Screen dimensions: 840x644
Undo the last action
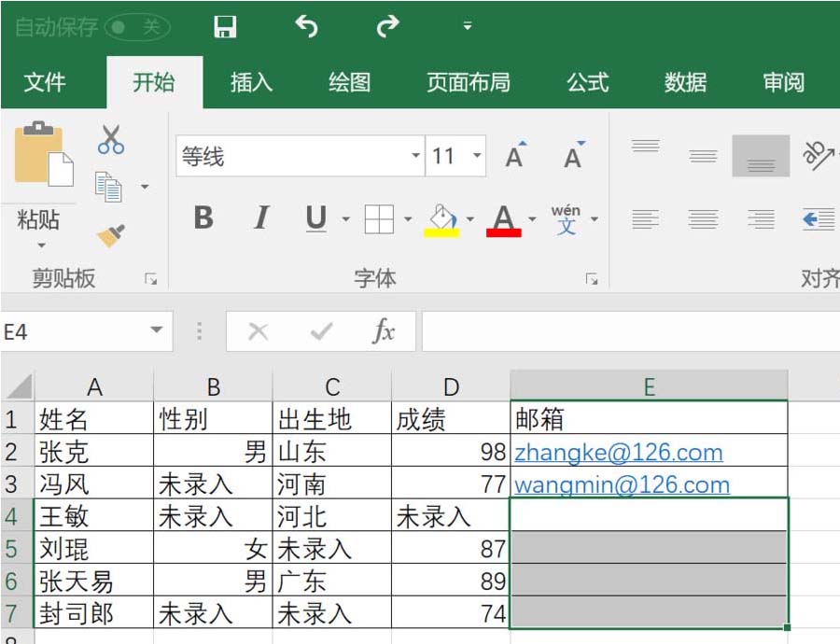click(306, 26)
